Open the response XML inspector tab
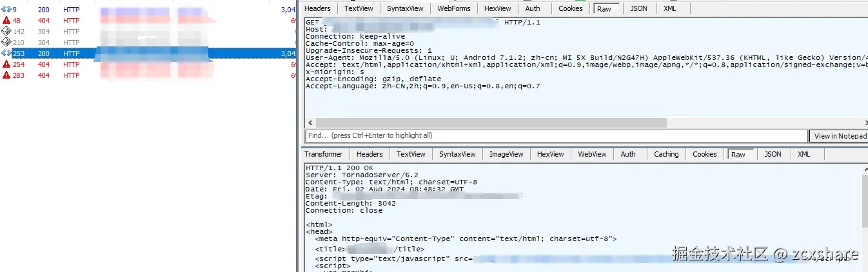 (x=804, y=154)
